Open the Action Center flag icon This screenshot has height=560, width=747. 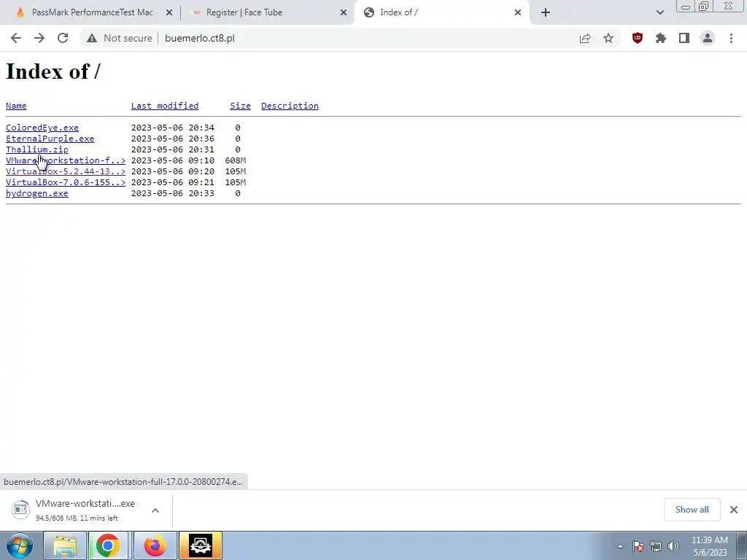(x=638, y=546)
